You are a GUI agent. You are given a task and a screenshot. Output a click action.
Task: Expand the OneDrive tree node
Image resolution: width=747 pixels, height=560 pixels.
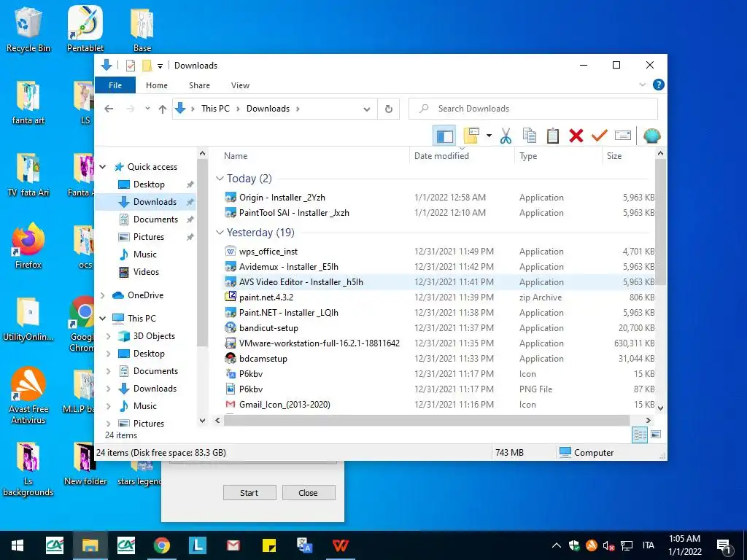[102, 295]
